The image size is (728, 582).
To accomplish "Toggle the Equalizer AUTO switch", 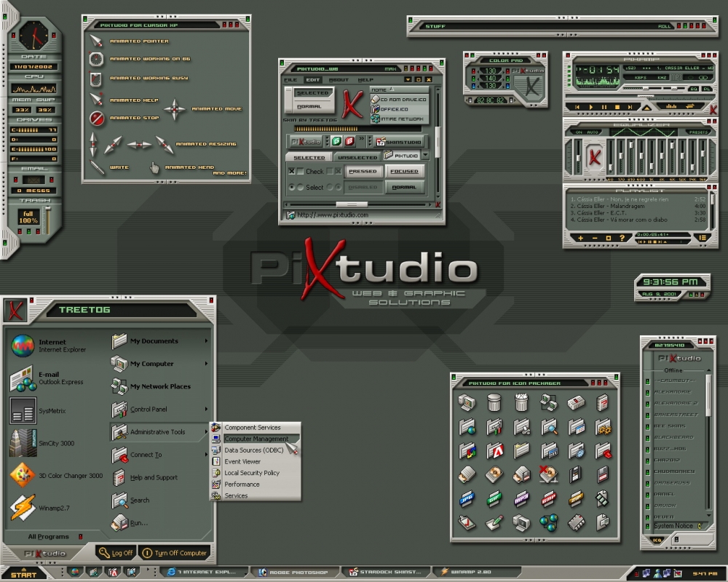I will (593, 132).
